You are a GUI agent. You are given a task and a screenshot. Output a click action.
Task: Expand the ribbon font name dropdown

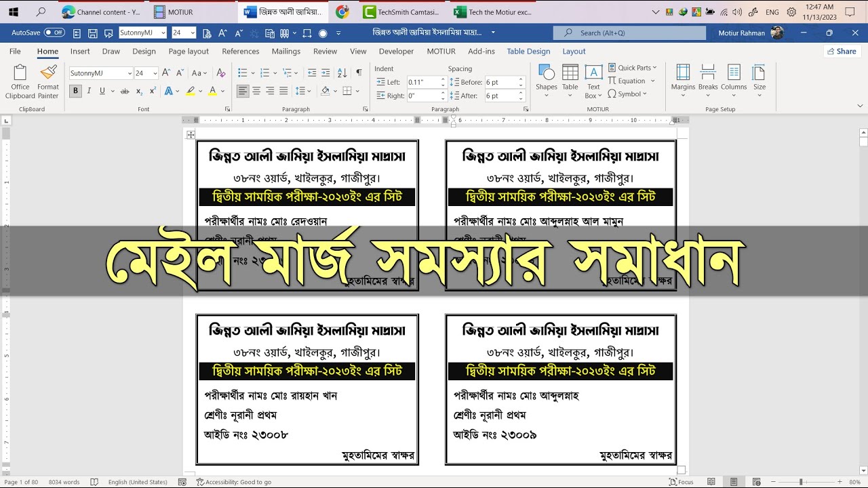point(130,73)
